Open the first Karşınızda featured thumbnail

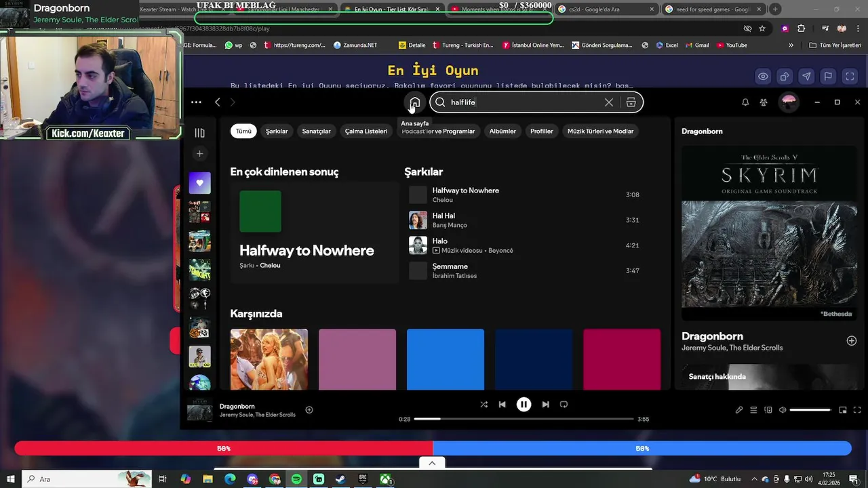coord(269,360)
